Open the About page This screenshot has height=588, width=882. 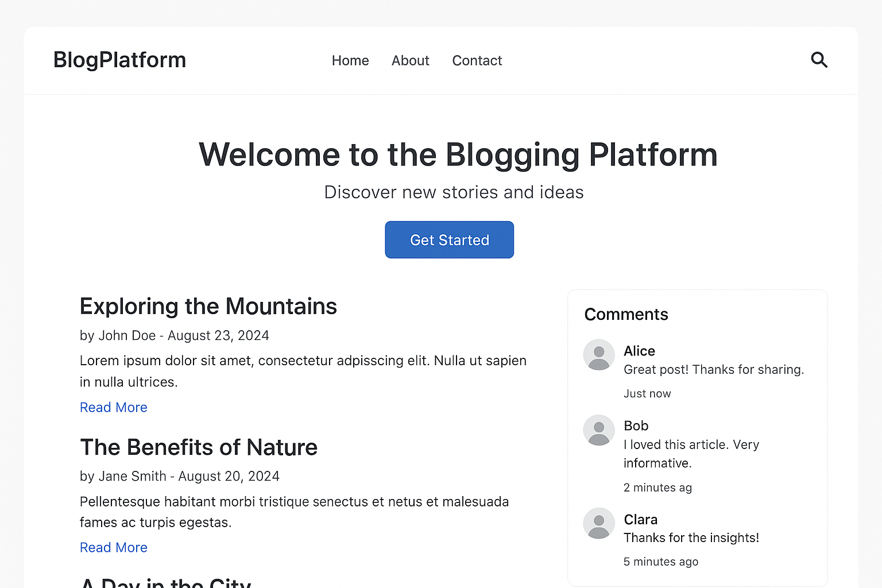pyautogui.click(x=410, y=61)
